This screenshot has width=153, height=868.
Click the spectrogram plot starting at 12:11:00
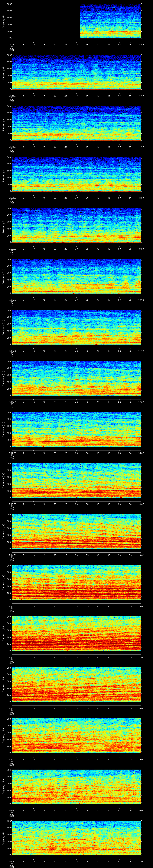tap(77, 378)
